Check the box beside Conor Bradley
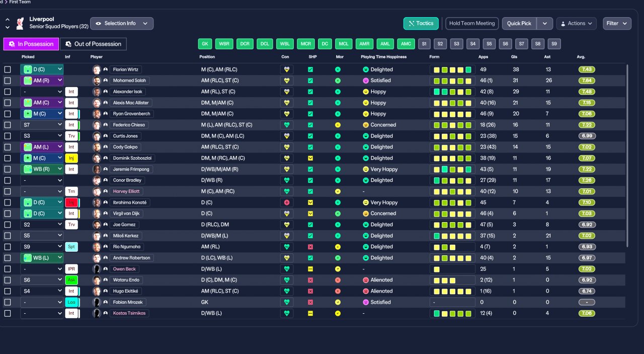644x354 pixels. [x=8, y=180]
